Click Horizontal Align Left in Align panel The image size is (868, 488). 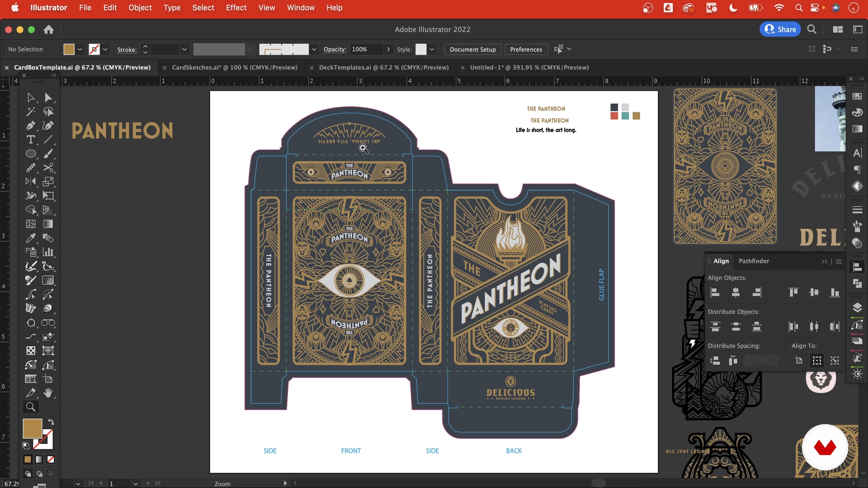click(715, 292)
